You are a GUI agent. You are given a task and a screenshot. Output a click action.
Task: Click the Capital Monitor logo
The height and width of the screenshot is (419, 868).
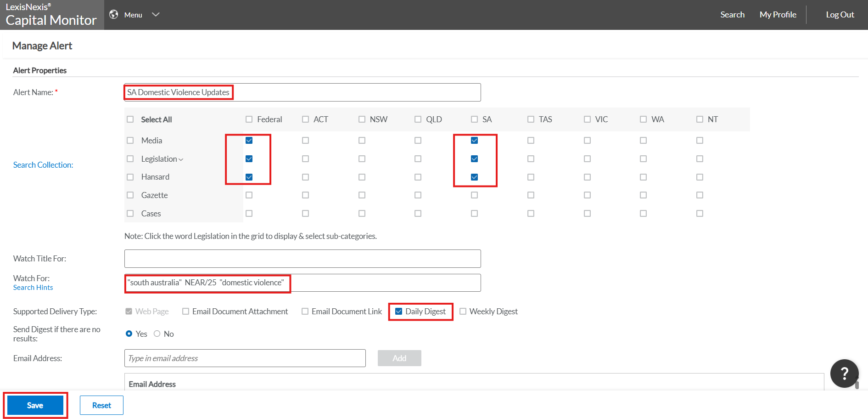click(x=51, y=15)
